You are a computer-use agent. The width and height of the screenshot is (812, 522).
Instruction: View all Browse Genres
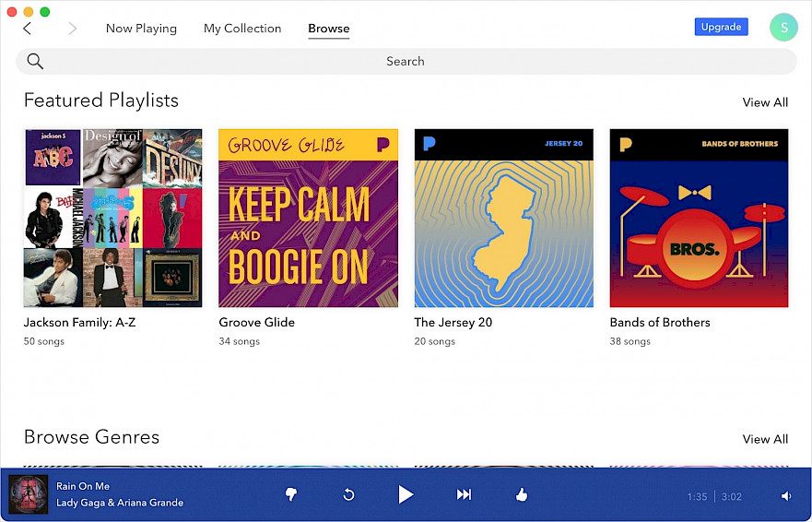pyautogui.click(x=765, y=439)
